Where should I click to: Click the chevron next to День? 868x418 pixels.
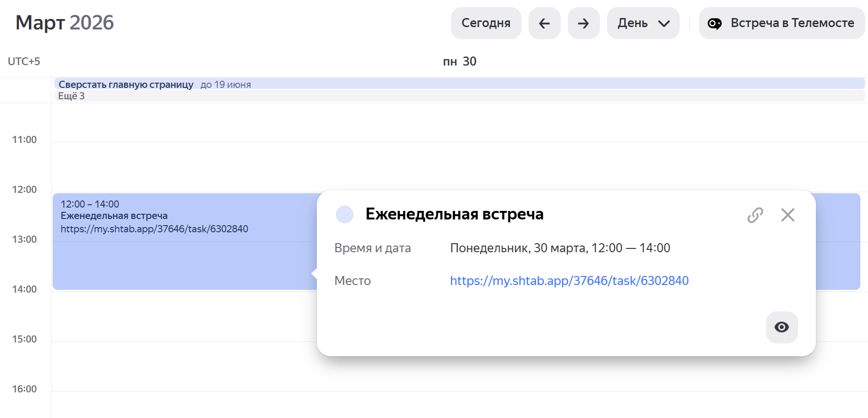(664, 24)
